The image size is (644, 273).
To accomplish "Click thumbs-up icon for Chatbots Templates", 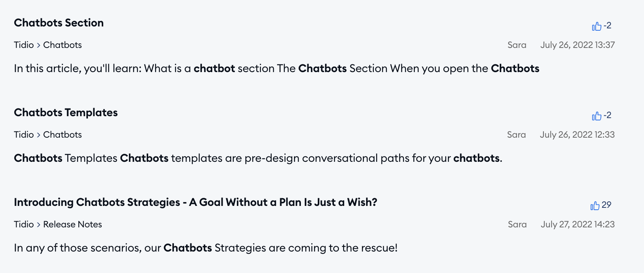I will tap(596, 116).
